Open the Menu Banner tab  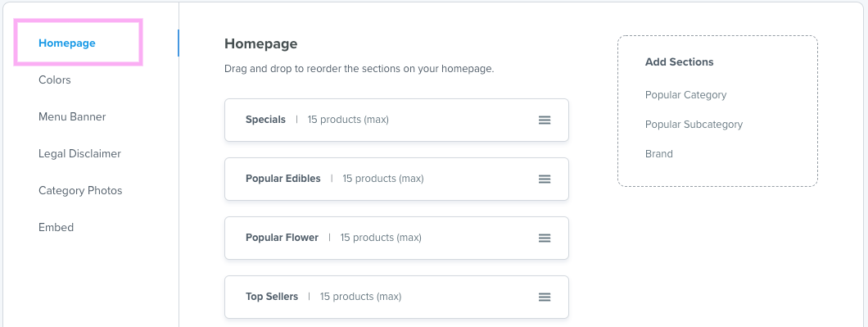tap(72, 117)
